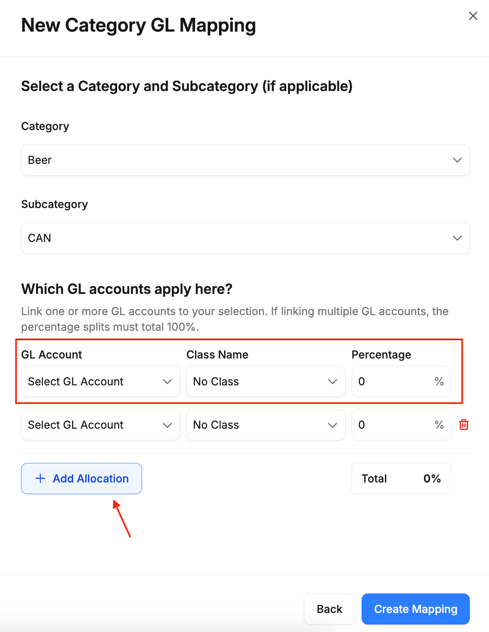Open second row No Class dropdown
The height and width of the screenshot is (632, 489).
[266, 425]
